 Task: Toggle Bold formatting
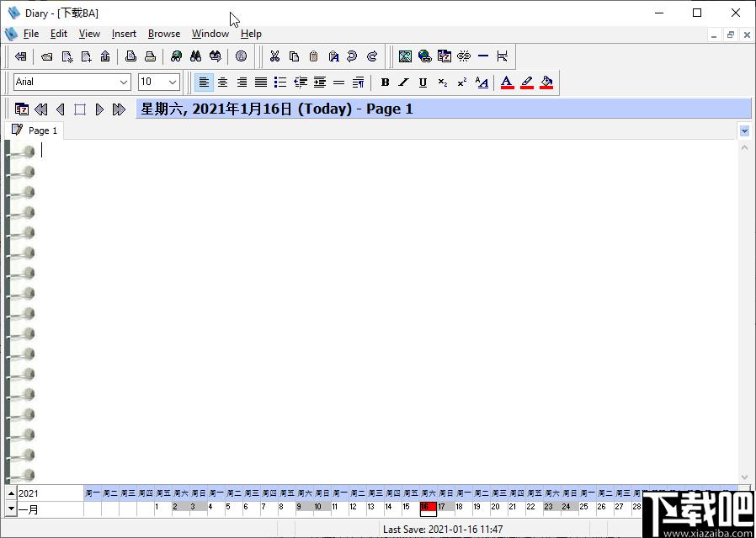[385, 83]
